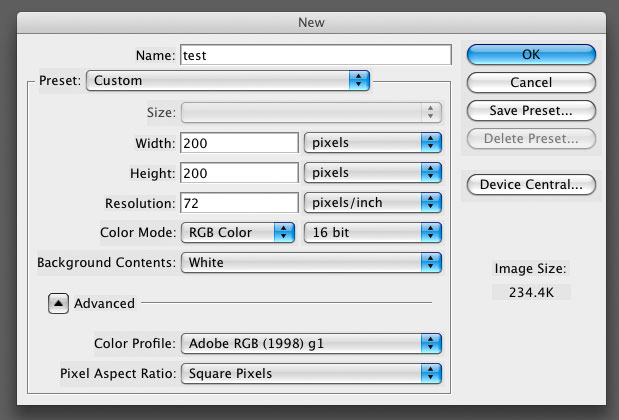Image resolution: width=619 pixels, height=420 pixels.
Task: Open the Background Contents dropdown
Action: click(x=310, y=263)
